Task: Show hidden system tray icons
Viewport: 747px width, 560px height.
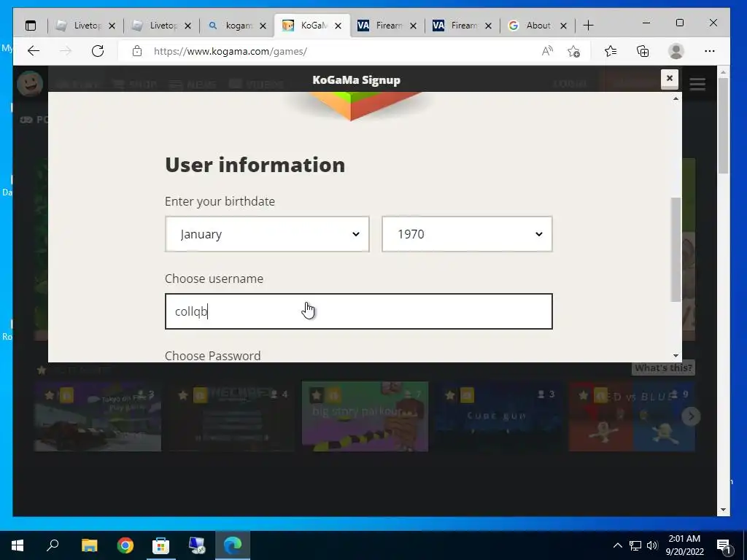Action: pos(617,545)
